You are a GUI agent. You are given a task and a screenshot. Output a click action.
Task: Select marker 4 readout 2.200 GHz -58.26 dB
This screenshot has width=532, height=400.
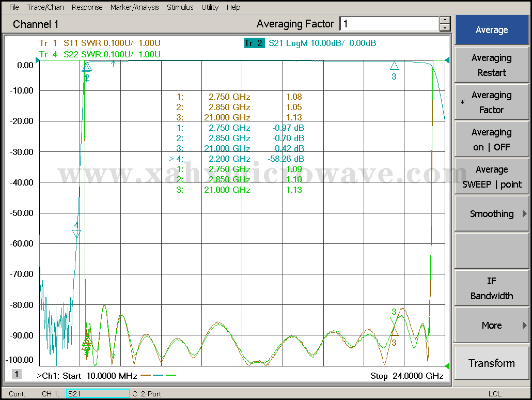pyautogui.click(x=237, y=159)
